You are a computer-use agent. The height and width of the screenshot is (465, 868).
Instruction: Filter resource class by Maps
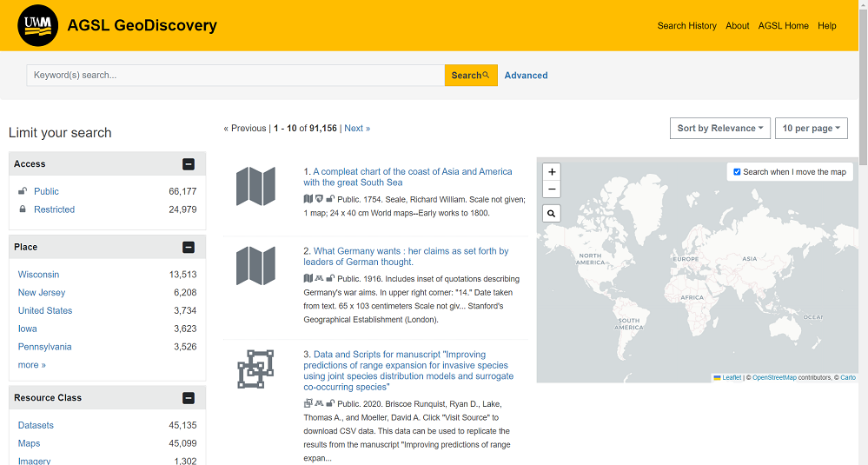tap(29, 443)
